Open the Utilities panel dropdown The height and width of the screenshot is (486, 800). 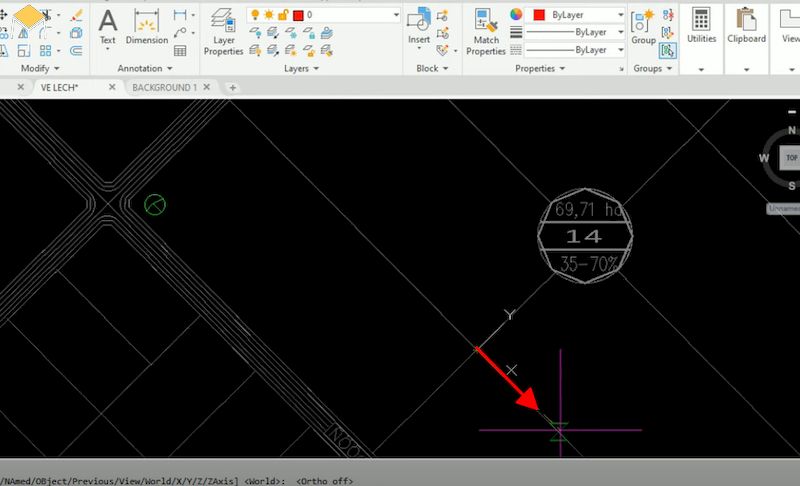pos(701,69)
